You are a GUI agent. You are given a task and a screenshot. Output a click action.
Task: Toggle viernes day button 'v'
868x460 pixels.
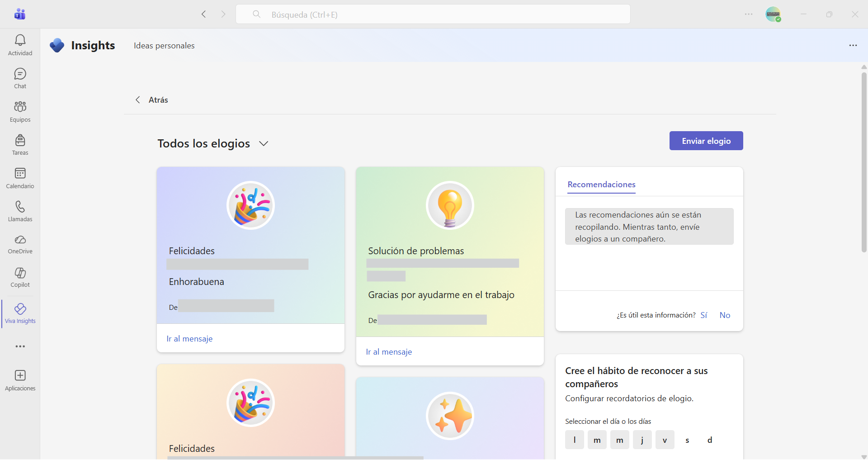(665, 440)
